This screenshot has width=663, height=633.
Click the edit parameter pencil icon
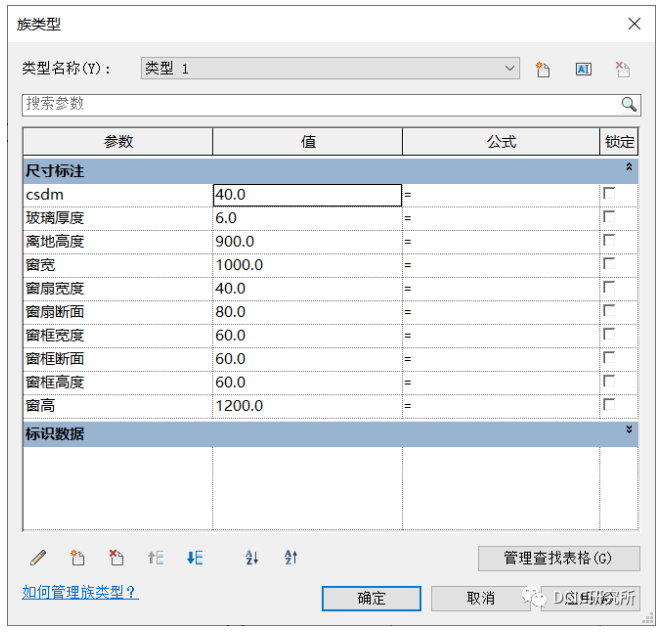click(38, 557)
